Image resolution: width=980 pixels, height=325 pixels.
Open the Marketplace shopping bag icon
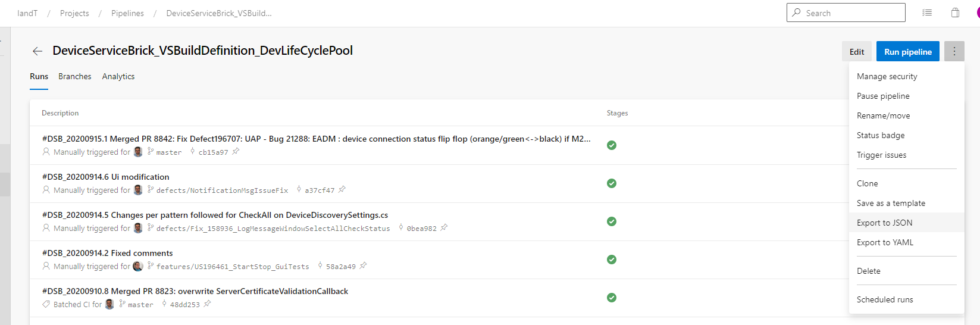pyautogui.click(x=955, y=12)
